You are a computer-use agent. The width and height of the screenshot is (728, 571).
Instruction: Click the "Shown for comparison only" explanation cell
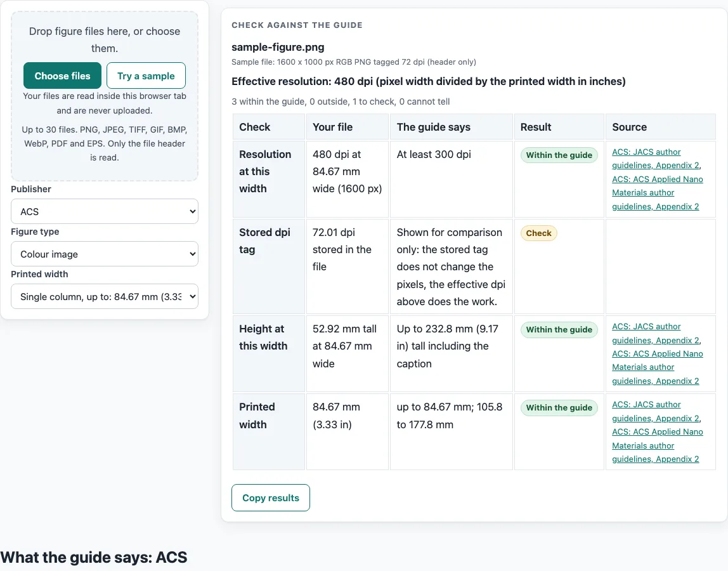click(451, 266)
